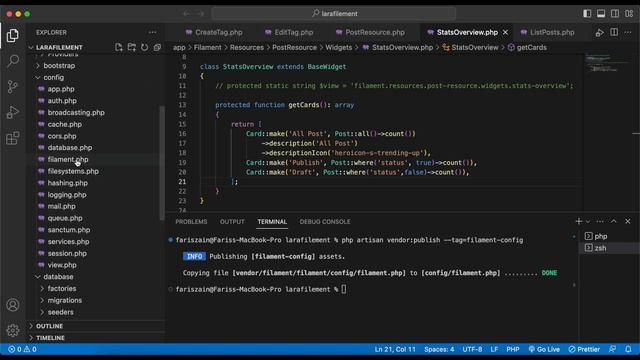Collapse the config folder

coord(53,77)
